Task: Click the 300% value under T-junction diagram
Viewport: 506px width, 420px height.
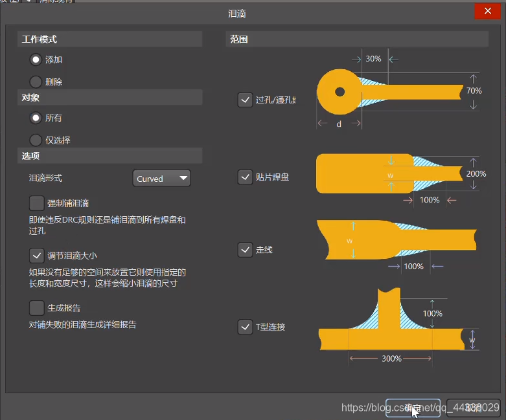Action: (x=391, y=359)
